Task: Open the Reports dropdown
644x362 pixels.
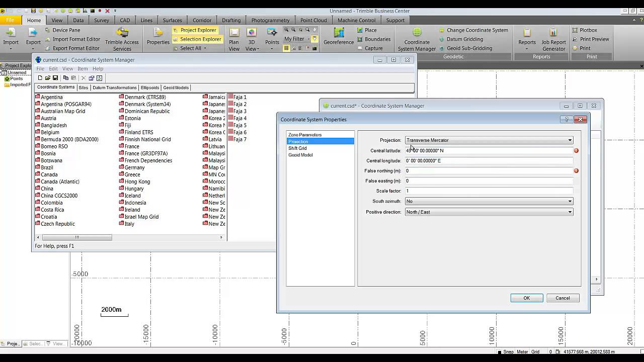Action: pyautogui.click(x=527, y=39)
